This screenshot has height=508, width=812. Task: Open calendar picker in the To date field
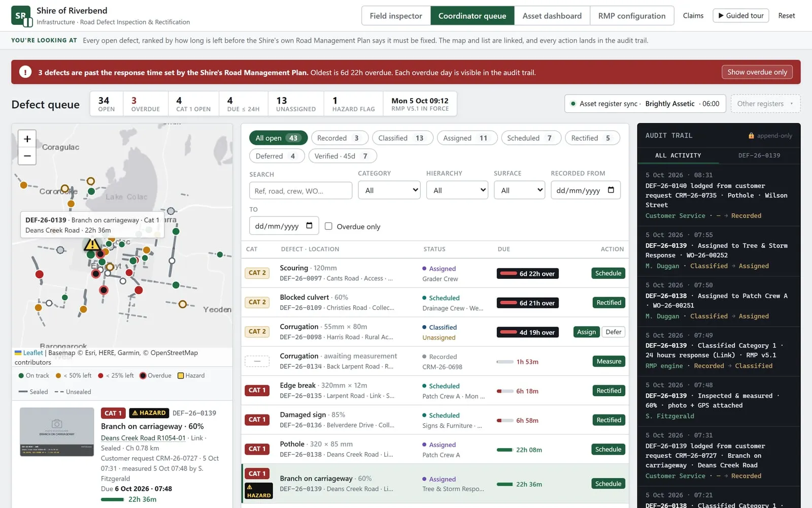tap(309, 226)
